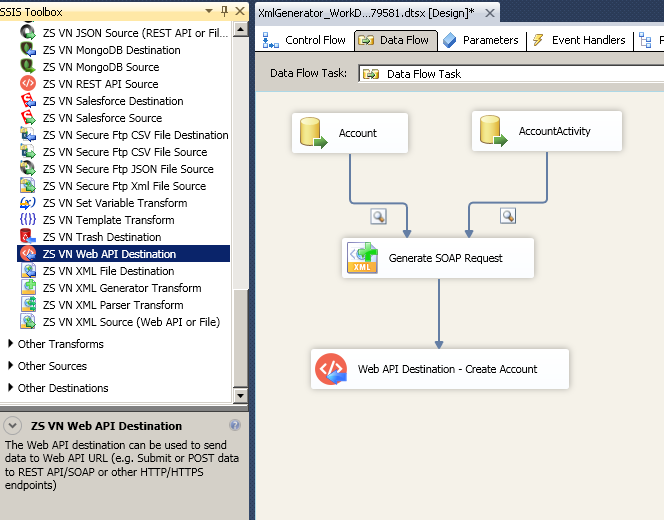
Task: Click the Web API Destination component icon
Action: (x=331, y=369)
